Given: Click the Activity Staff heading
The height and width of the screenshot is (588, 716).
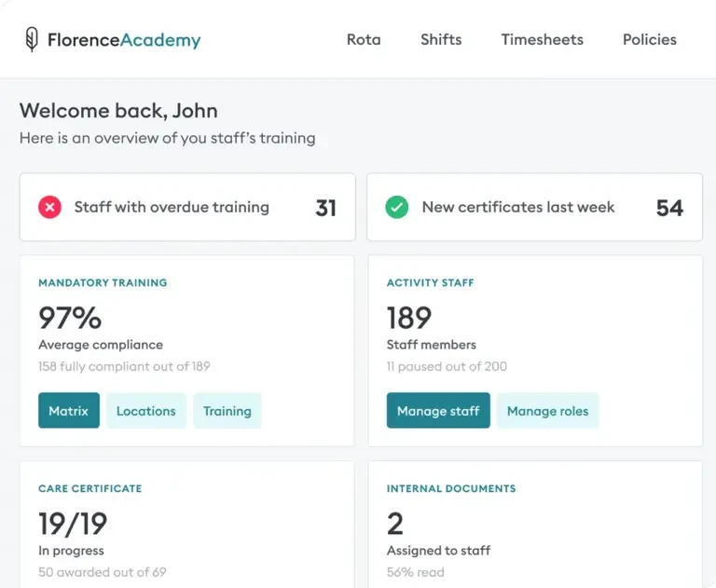Looking at the screenshot, I should pyautogui.click(x=430, y=282).
